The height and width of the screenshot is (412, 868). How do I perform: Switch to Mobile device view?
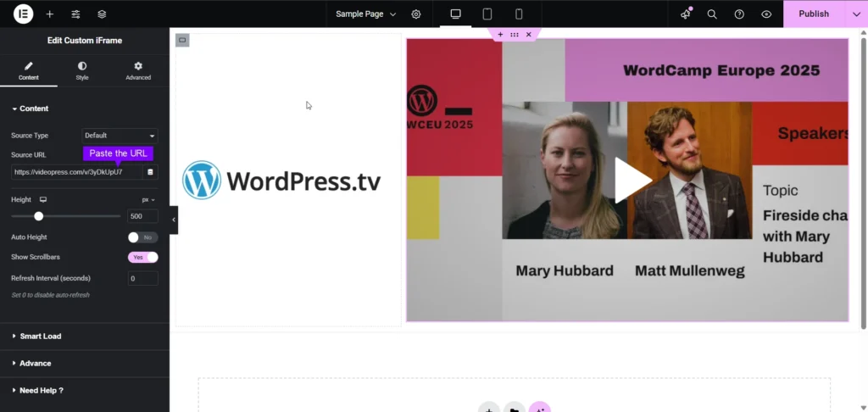tap(519, 14)
